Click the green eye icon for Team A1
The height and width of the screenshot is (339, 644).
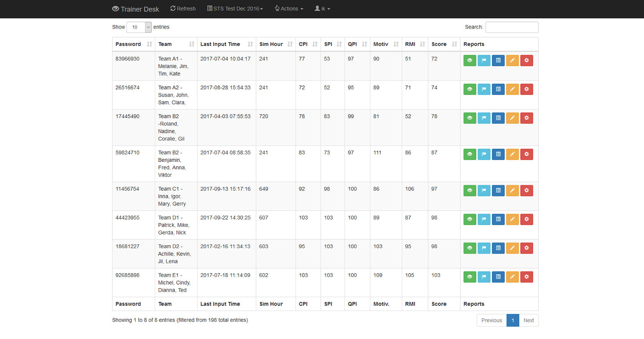coord(470,61)
